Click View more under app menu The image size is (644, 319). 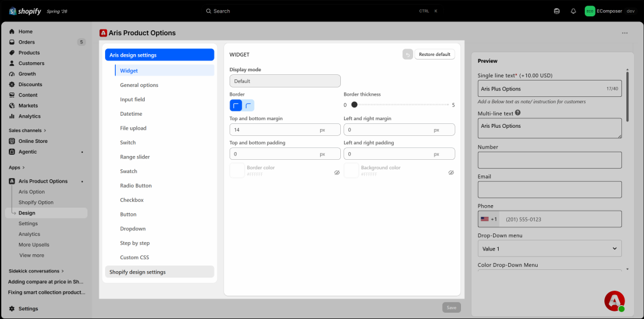(x=31, y=255)
